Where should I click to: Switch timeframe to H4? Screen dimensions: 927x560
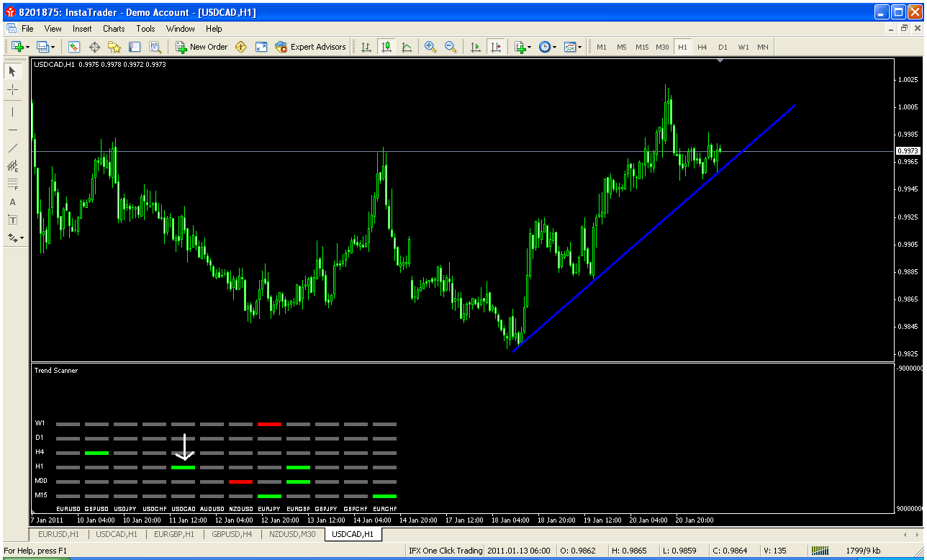[702, 47]
